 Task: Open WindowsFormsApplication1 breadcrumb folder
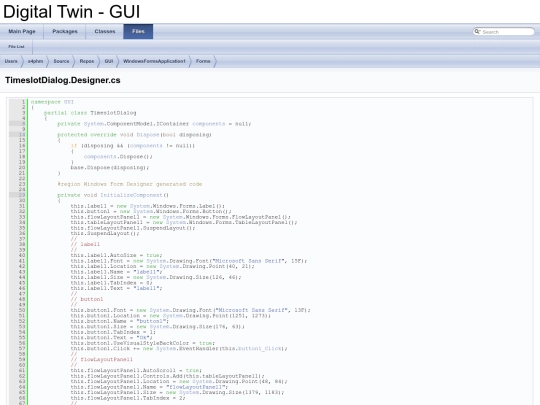(154, 61)
